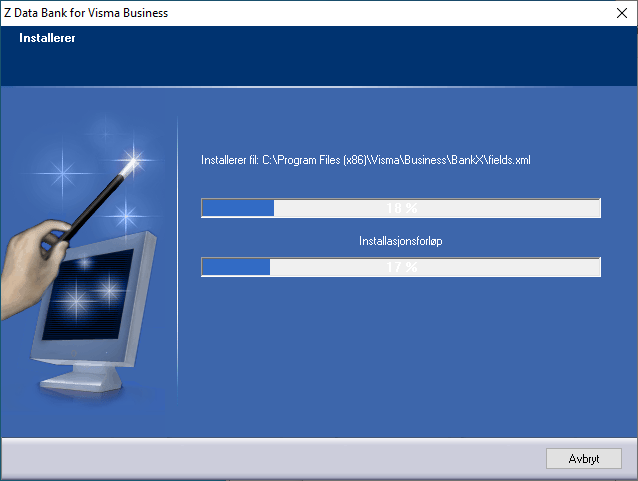Image resolution: width=638 pixels, height=481 pixels.
Task: Click the Installerer heading in the banner
Action: point(47,39)
